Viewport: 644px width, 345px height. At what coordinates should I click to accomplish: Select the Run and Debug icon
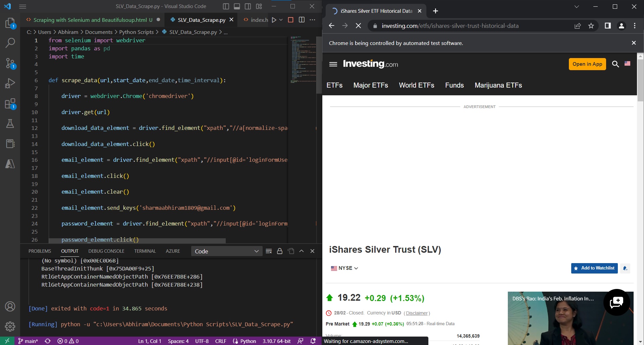click(10, 83)
